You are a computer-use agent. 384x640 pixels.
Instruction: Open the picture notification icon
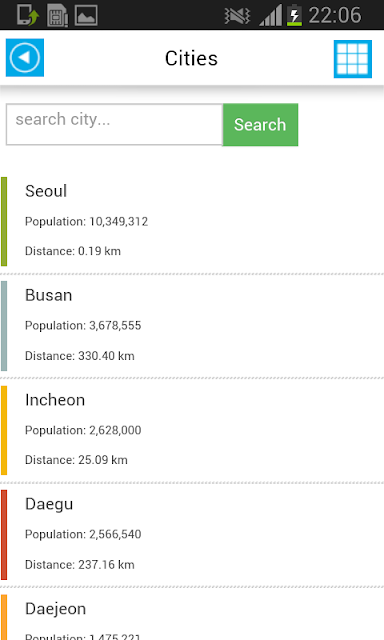point(86,16)
